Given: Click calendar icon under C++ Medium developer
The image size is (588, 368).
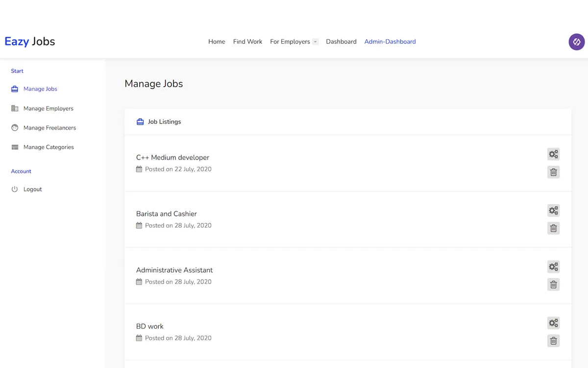Looking at the screenshot, I should coord(139,169).
